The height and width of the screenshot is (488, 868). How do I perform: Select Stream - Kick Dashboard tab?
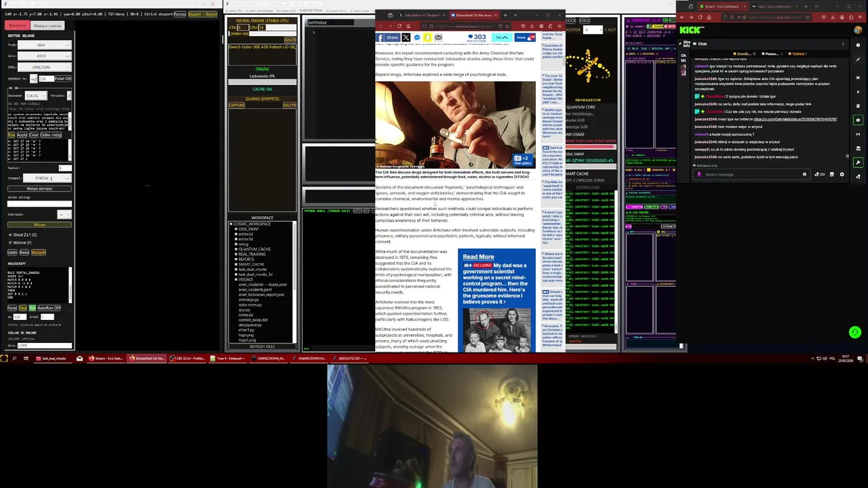724,6
